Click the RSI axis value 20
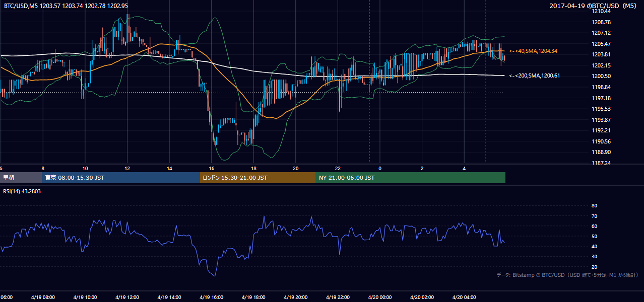This screenshot has width=644, height=302. coord(594,267)
